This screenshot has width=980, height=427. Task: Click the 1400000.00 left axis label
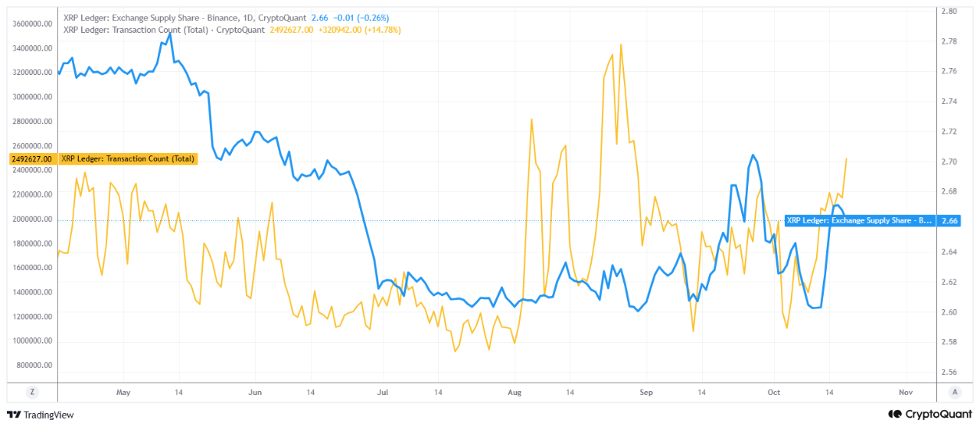pos(33,292)
